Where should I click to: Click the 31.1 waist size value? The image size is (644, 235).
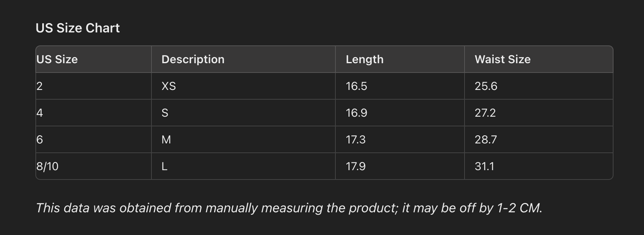(x=484, y=166)
